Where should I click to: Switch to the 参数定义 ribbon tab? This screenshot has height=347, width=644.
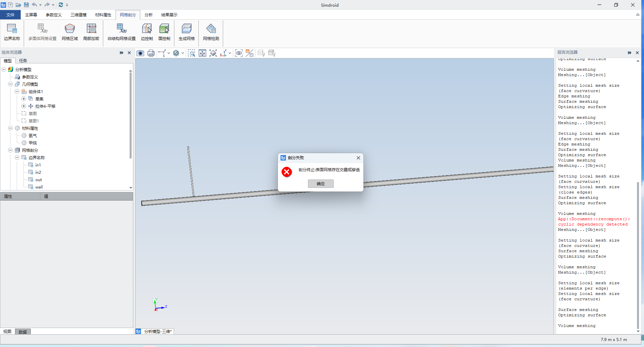(x=54, y=15)
